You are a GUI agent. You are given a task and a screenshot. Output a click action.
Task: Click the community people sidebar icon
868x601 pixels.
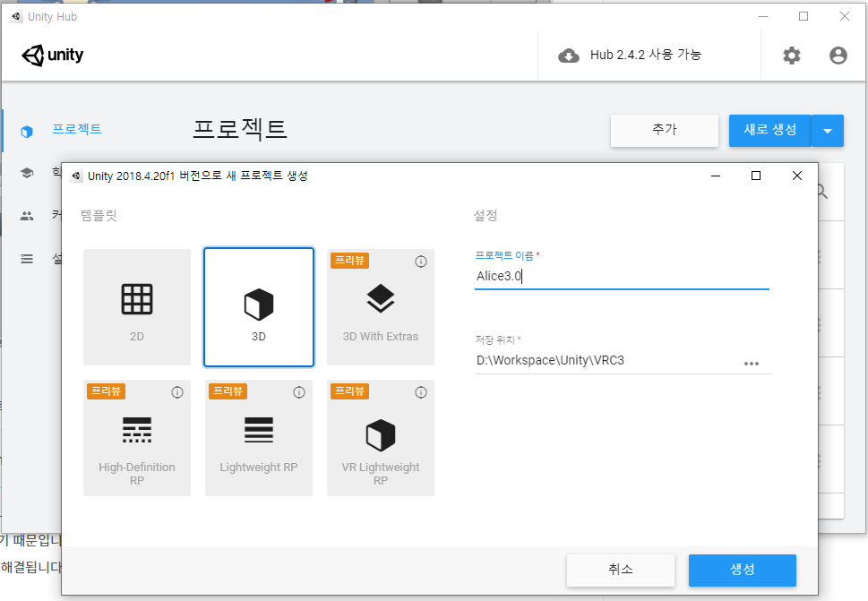[x=27, y=216]
